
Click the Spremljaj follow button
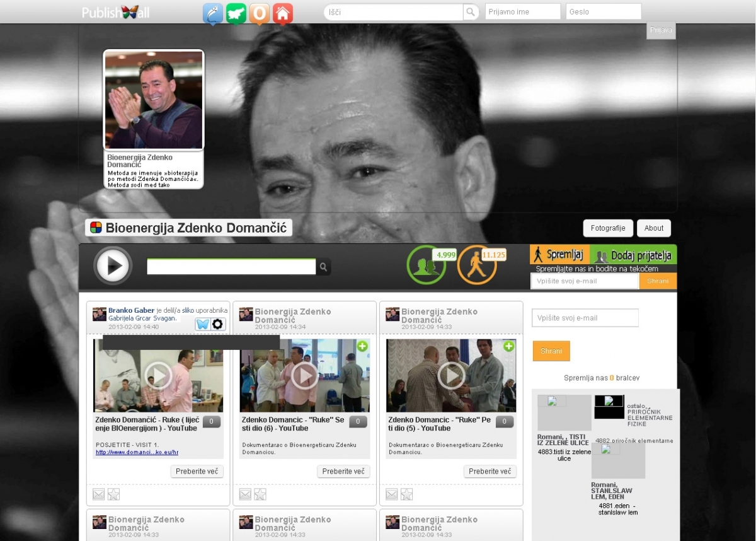[559, 255]
